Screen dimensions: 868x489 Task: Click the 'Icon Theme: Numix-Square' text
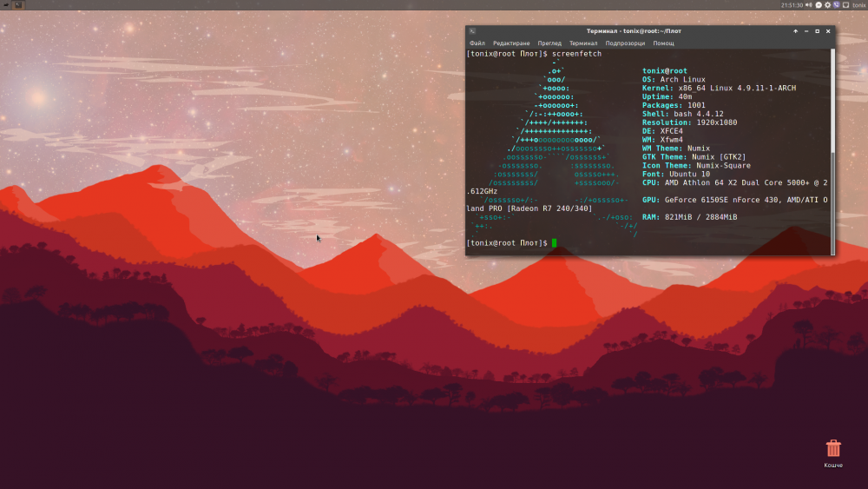[696, 166]
